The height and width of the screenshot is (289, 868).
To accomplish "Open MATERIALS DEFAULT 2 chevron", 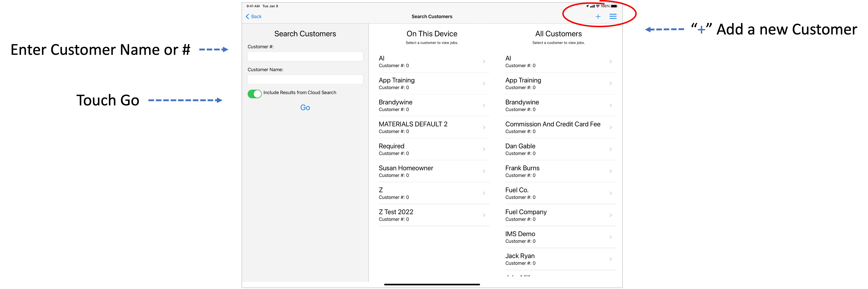I will point(484,127).
